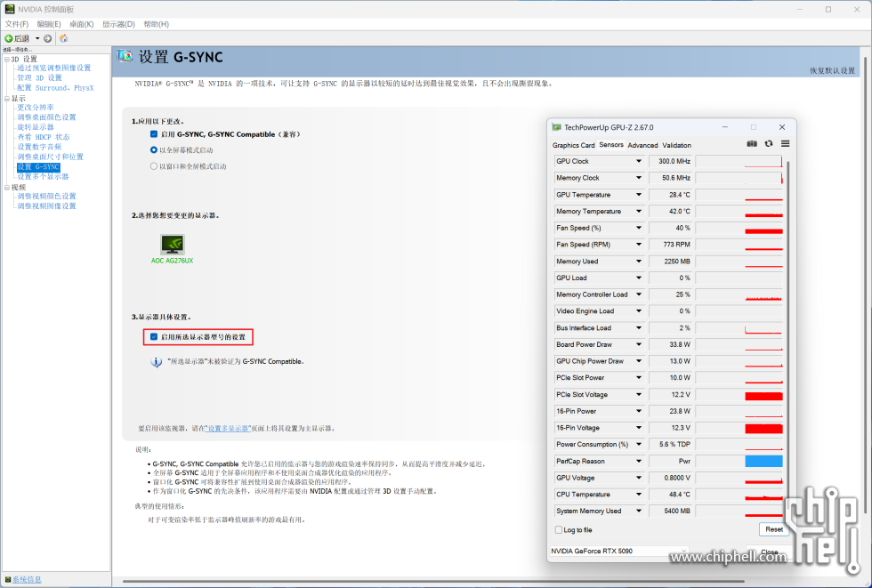Select 调整桌面颜色设置 tree item
872x588 pixels.
46,117
